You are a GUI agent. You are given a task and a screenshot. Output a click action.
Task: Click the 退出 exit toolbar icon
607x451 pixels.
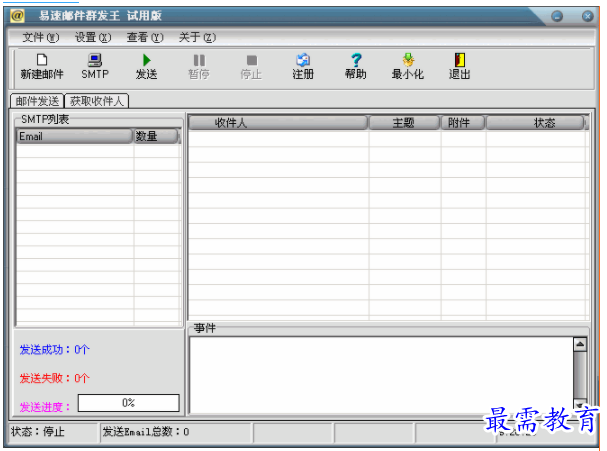point(460,66)
